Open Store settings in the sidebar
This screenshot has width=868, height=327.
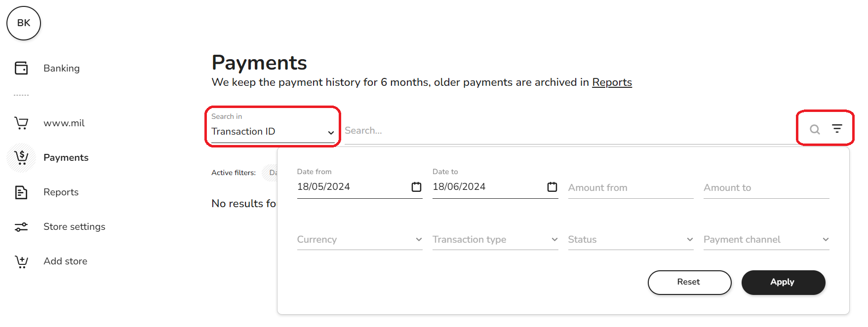coord(74,227)
